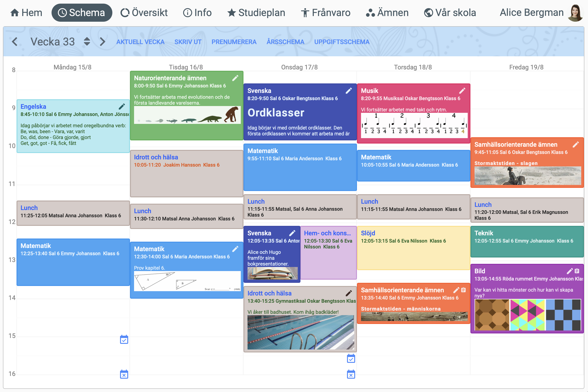Click clipboard icon on Thursday Samhällsorienterande ämnen
This screenshot has width=588, height=392.
click(x=463, y=290)
